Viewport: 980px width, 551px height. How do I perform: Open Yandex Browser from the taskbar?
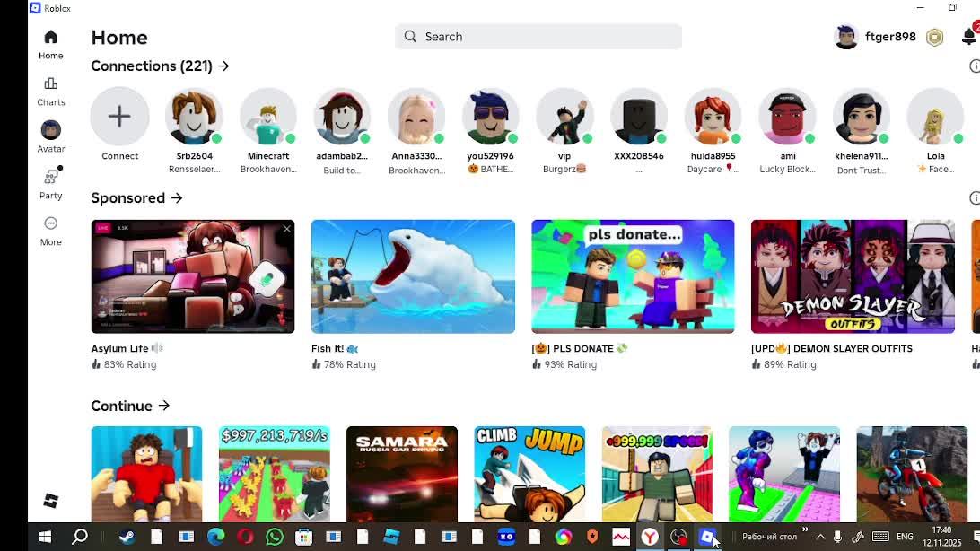click(x=650, y=537)
